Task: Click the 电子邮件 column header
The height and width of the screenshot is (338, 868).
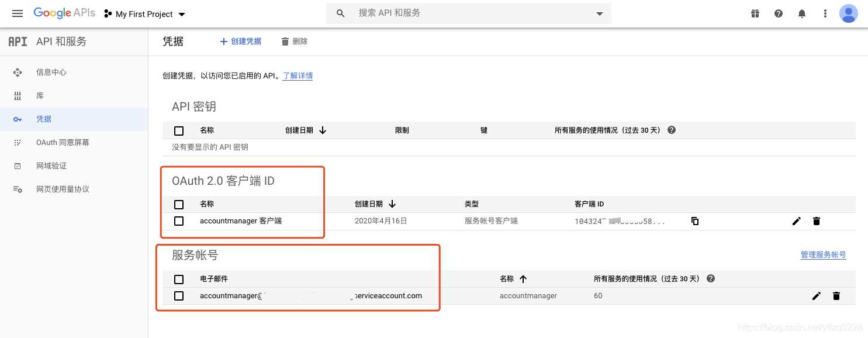Action: [x=214, y=279]
